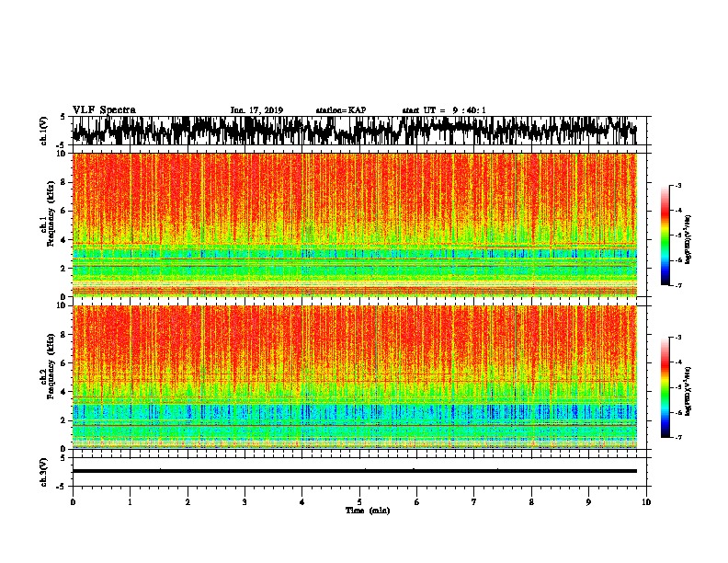The image size is (728, 563).
Task: Click the time axis tick label "10"
Action: tap(646, 502)
